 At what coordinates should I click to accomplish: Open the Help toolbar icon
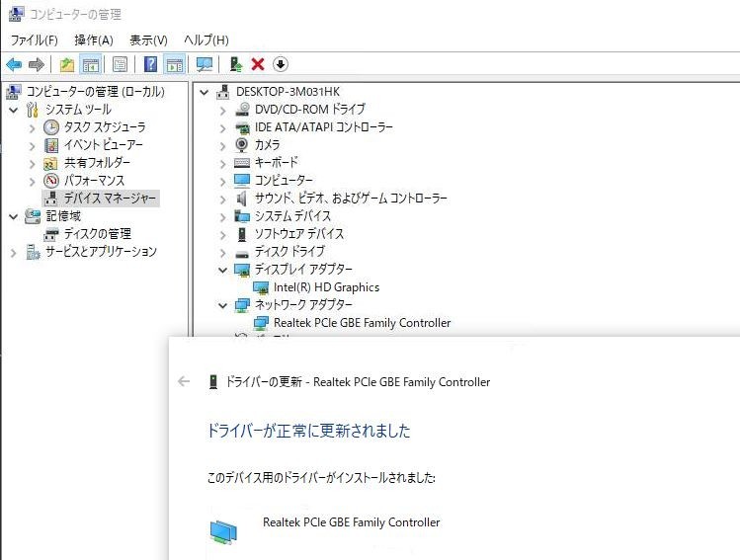pos(150,64)
